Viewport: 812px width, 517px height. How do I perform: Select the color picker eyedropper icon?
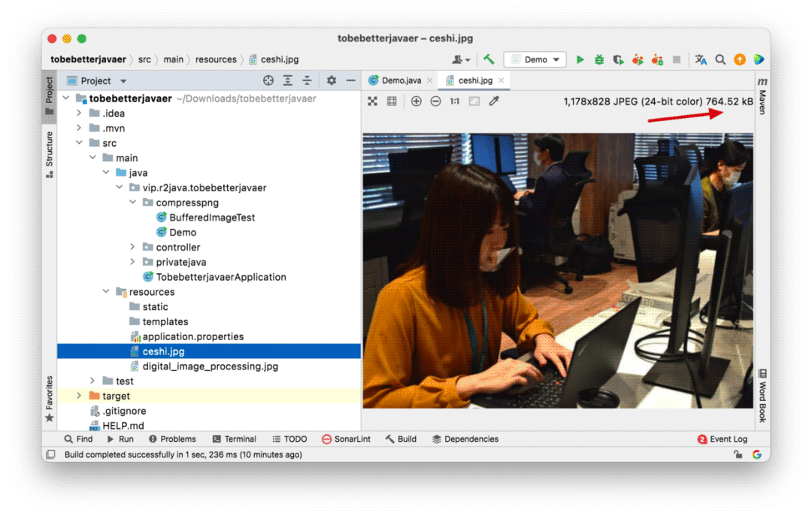pos(494,101)
